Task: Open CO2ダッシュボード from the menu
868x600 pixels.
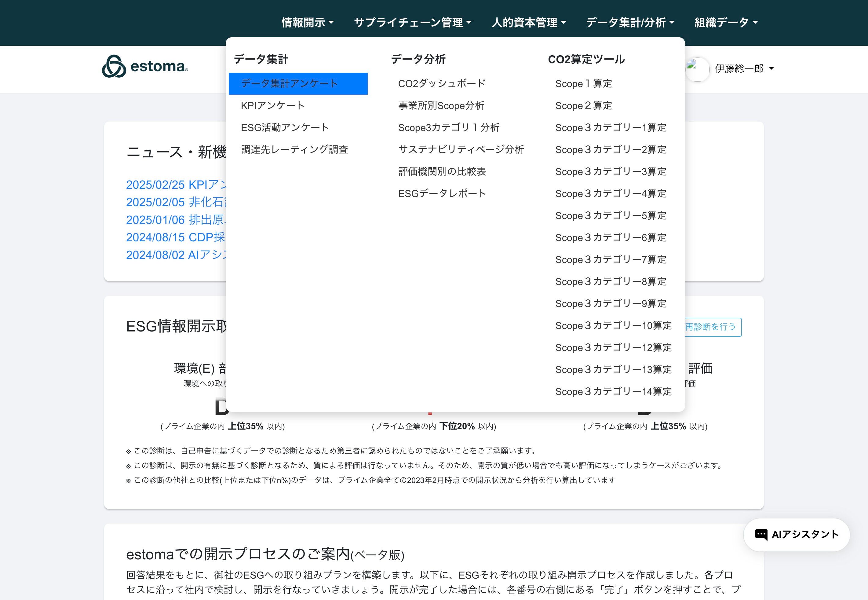Action: click(442, 83)
